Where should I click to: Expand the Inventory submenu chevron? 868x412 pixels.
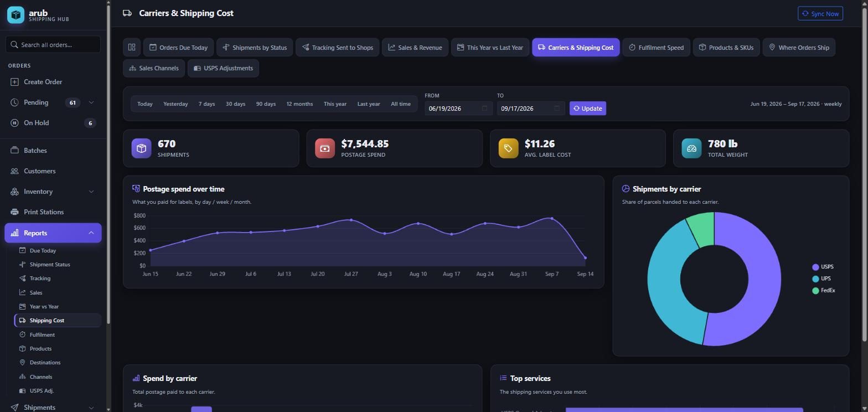click(91, 192)
